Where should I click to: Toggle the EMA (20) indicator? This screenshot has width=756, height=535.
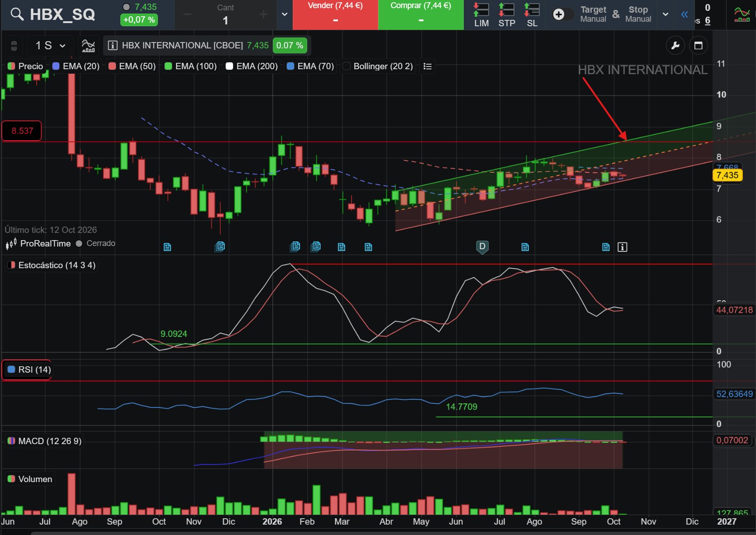pyautogui.click(x=76, y=66)
